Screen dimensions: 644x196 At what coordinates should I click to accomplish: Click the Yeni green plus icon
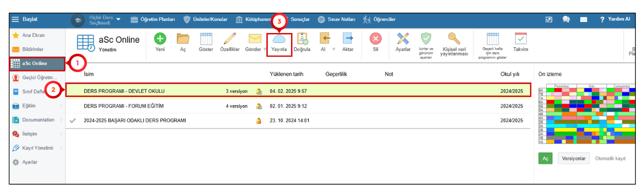(x=160, y=39)
